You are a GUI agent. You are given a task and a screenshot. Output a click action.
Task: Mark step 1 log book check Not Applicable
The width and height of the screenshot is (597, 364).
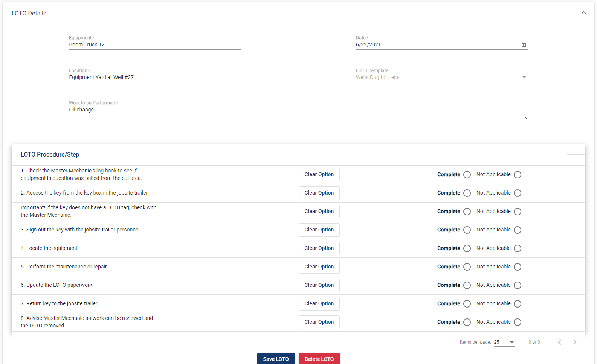click(x=518, y=175)
